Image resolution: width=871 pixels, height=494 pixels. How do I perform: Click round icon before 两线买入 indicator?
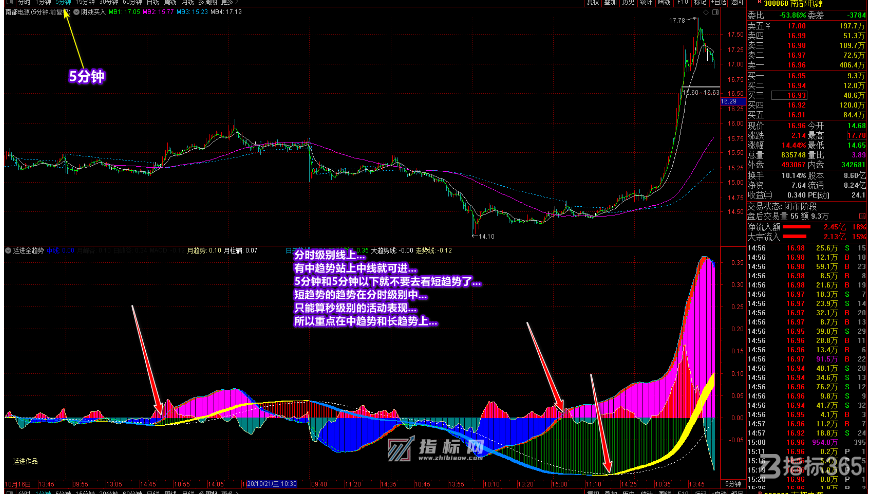[x=76, y=12]
